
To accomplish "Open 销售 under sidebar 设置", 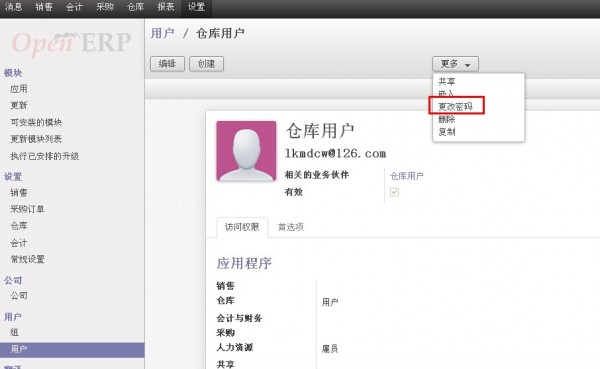I will click(x=19, y=193).
